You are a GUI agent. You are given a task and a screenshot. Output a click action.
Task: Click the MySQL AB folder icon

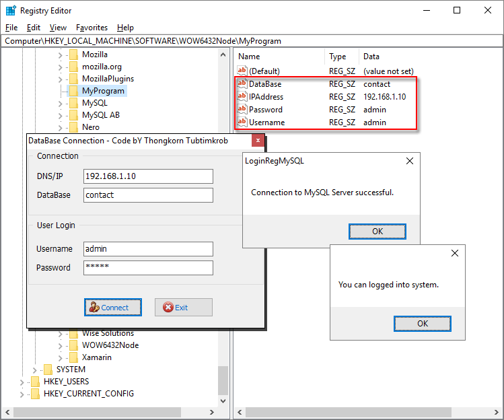coord(73,115)
